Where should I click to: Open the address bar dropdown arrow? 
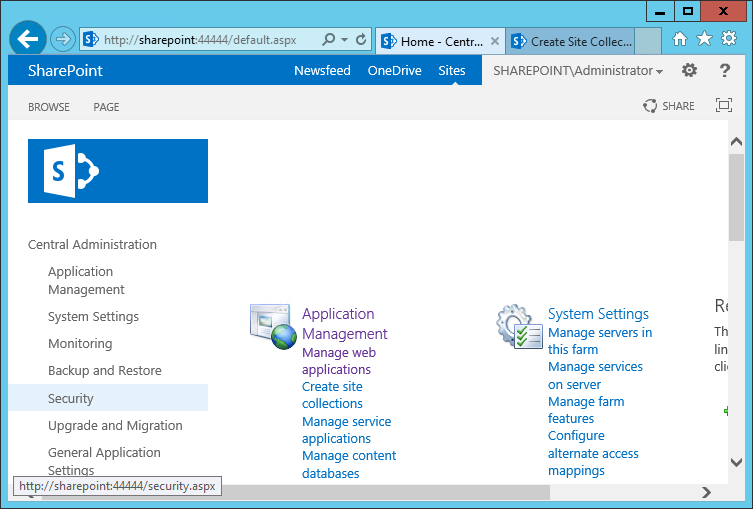coord(344,39)
